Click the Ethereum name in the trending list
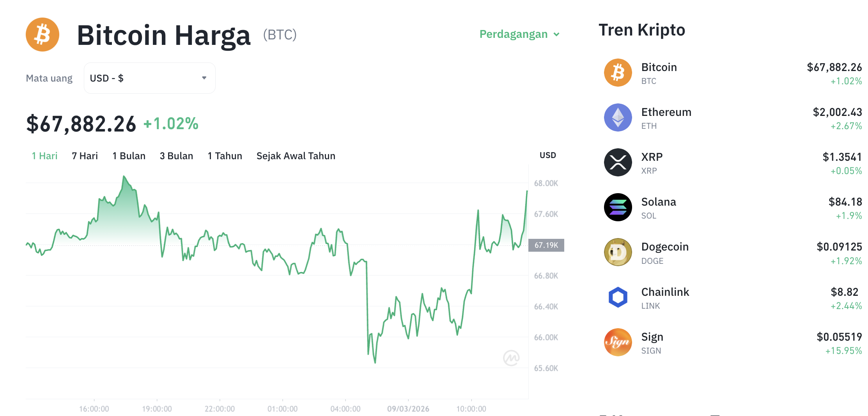The width and height of the screenshot is (868, 416). coord(666,112)
